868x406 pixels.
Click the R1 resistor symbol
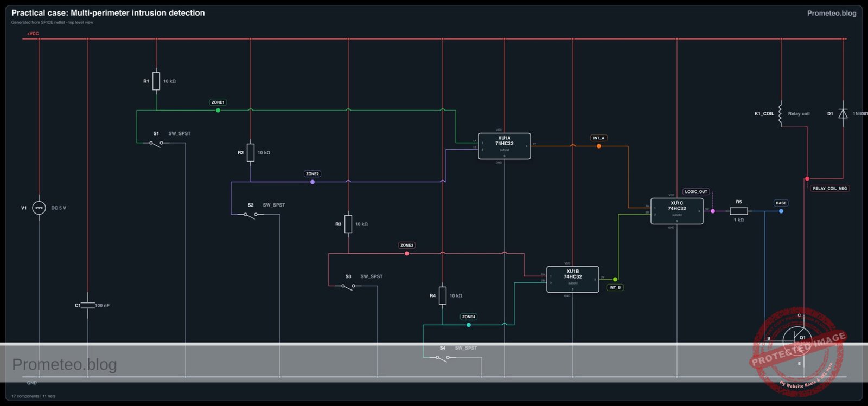(156, 81)
